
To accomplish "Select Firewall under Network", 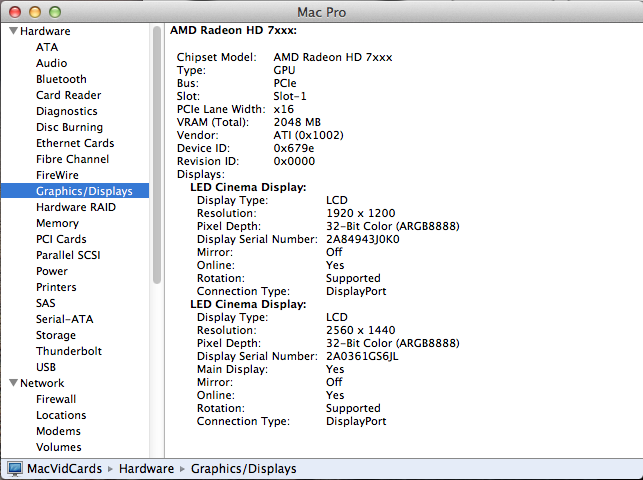I will point(56,399).
